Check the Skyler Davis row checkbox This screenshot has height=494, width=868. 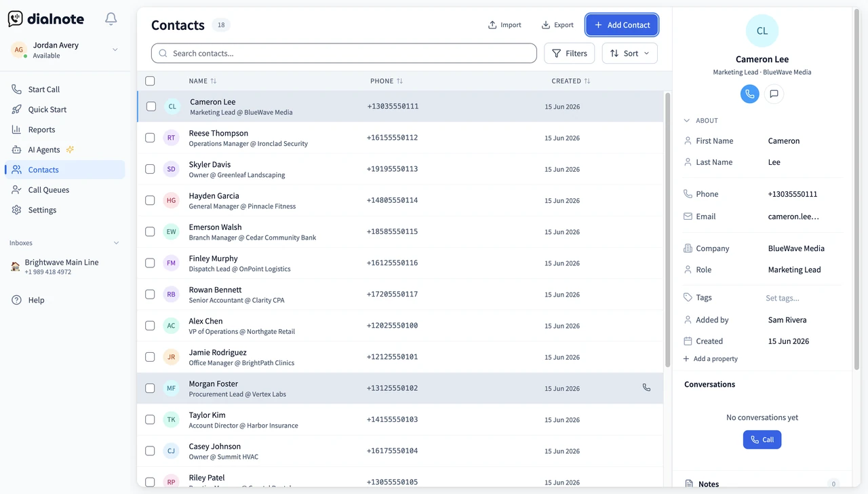[150, 169]
